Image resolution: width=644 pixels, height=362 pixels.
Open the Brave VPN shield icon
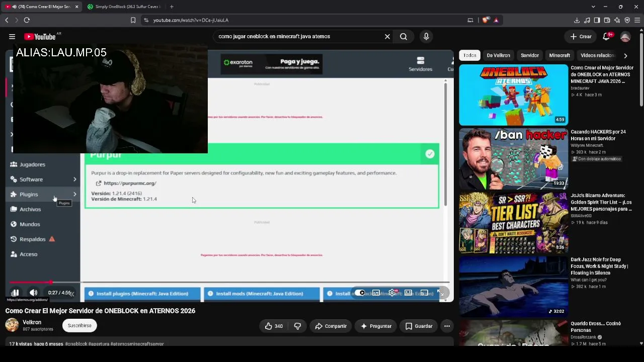627,20
